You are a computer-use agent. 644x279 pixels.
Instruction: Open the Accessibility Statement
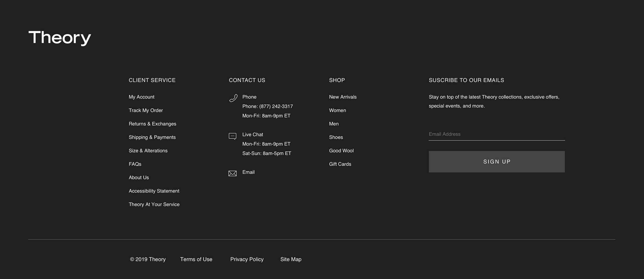coord(154,191)
